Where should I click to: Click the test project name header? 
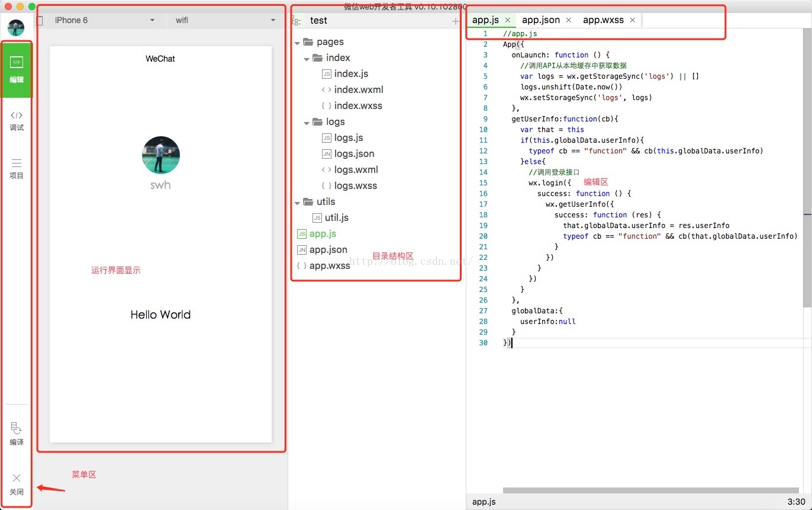pos(318,20)
